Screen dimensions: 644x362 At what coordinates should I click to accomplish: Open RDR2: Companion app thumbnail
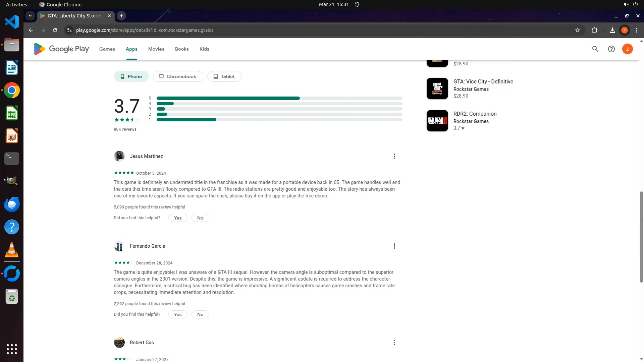click(x=437, y=121)
